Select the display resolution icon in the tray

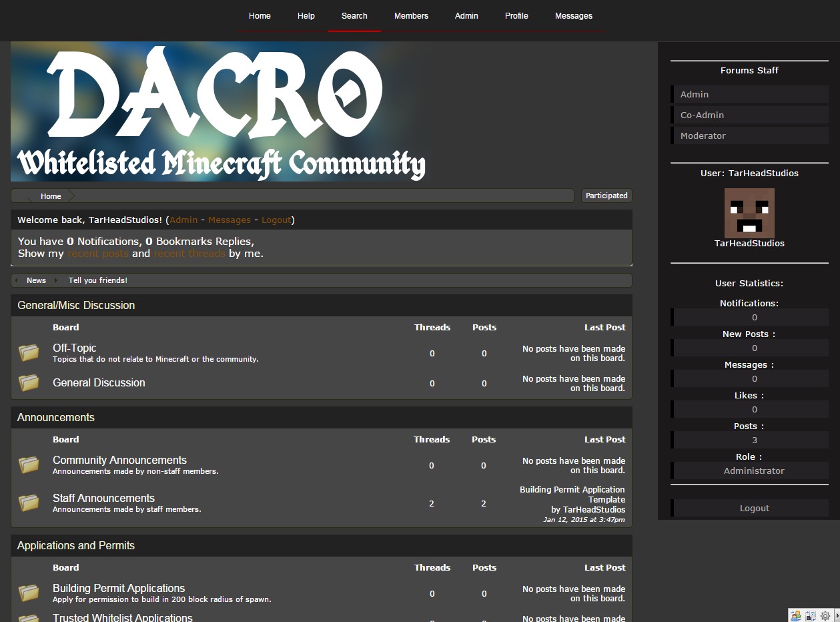point(810,615)
